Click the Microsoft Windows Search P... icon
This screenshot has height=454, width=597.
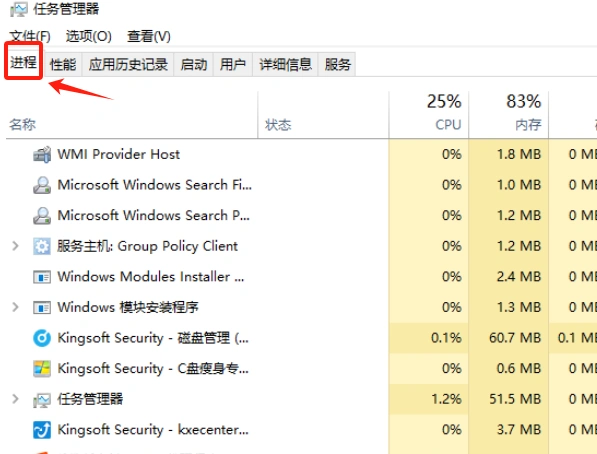point(42,216)
